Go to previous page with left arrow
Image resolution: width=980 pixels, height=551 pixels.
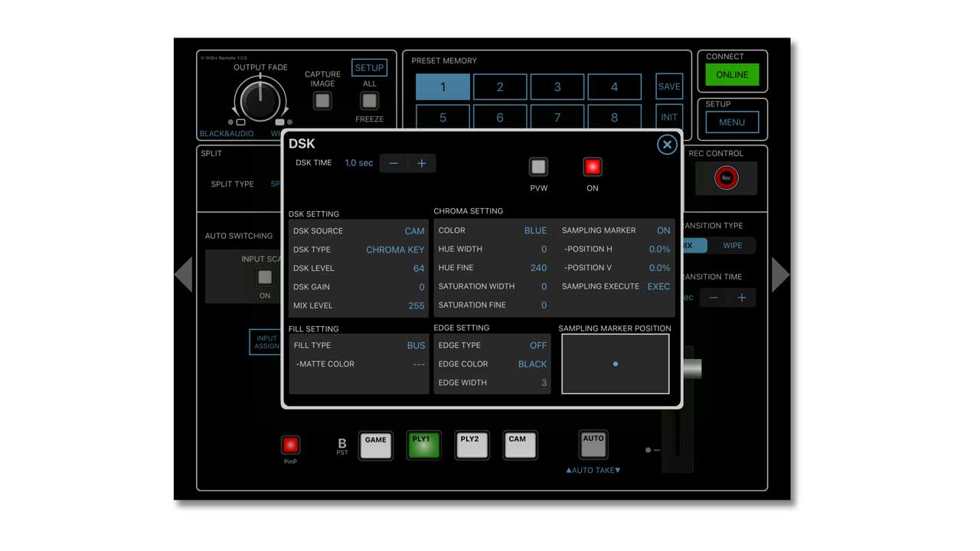[184, 275]
